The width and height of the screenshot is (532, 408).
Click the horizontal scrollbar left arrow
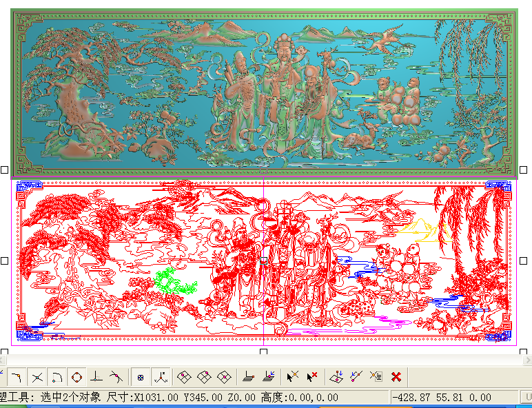[x=2, y=360]
